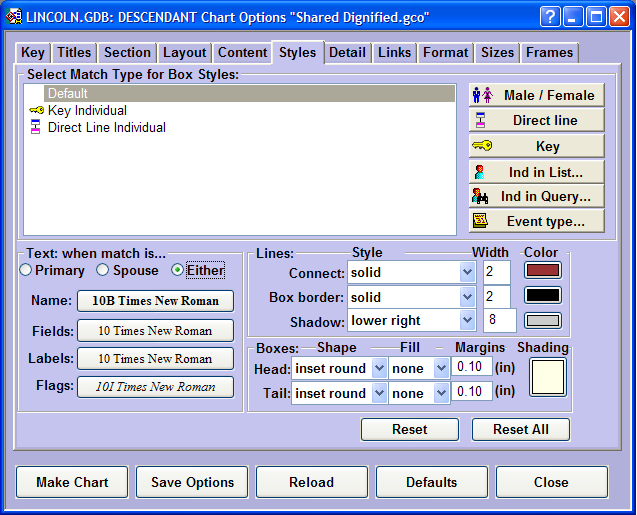Click the Direct line icon button
Screen dimensions: 637x515
481,120
